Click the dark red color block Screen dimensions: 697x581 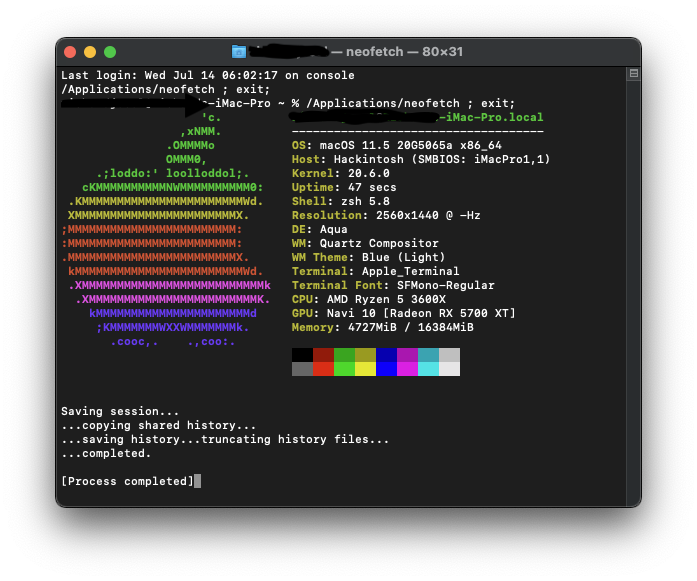point(323,355)
